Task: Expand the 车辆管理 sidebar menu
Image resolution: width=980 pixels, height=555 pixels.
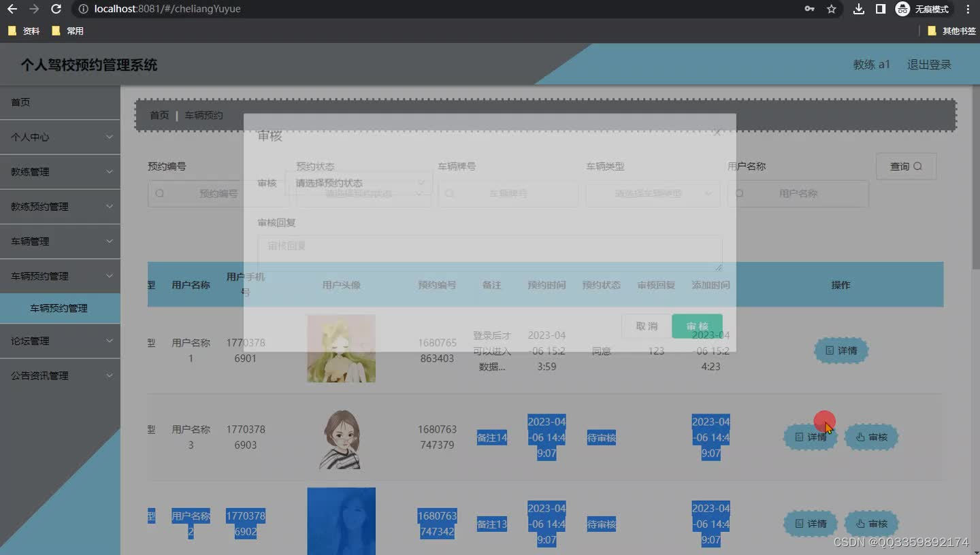Action: coord(60,241)
